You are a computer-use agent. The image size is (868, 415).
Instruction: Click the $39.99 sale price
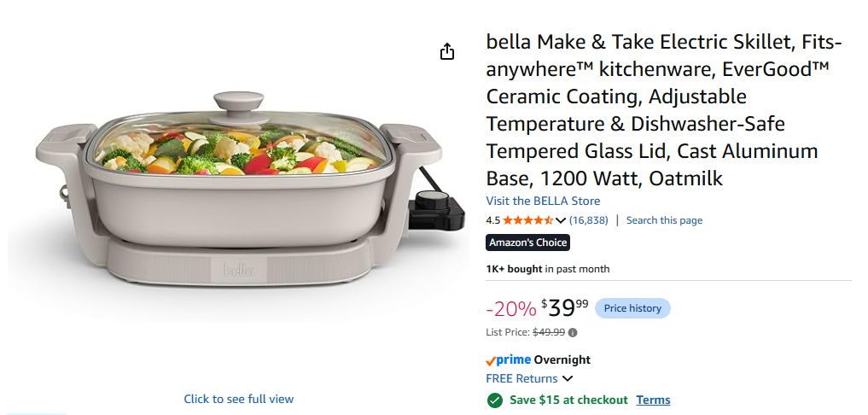click(x=565, y=308)
